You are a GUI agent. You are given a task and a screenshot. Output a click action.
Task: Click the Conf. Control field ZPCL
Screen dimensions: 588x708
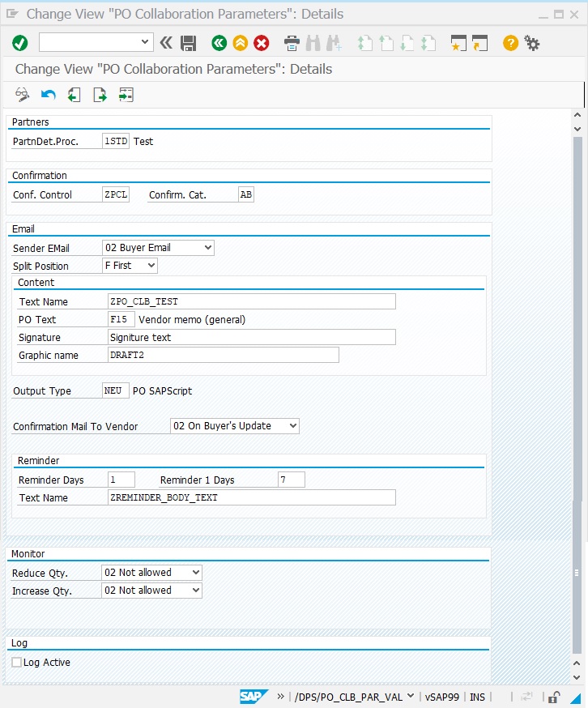point(116,194)
